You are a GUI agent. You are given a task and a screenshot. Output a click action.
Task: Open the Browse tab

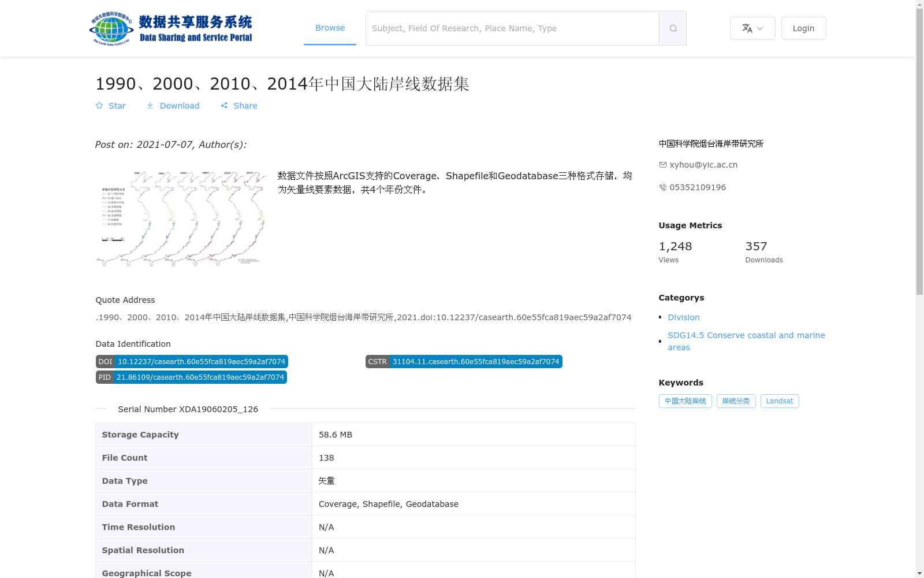pyautogui.click(x=330, y=28)
